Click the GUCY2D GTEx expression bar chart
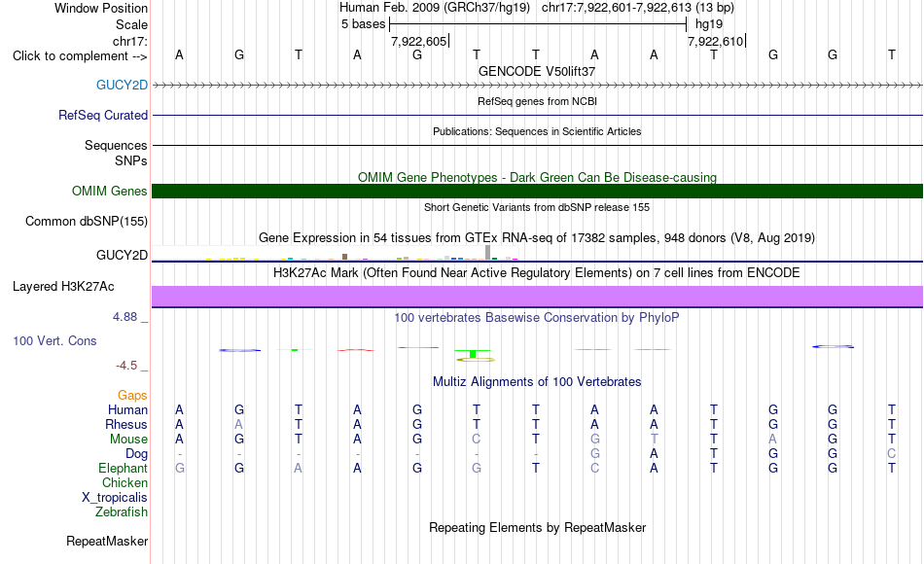Viewport: 924px width, 564px height. 336,253
